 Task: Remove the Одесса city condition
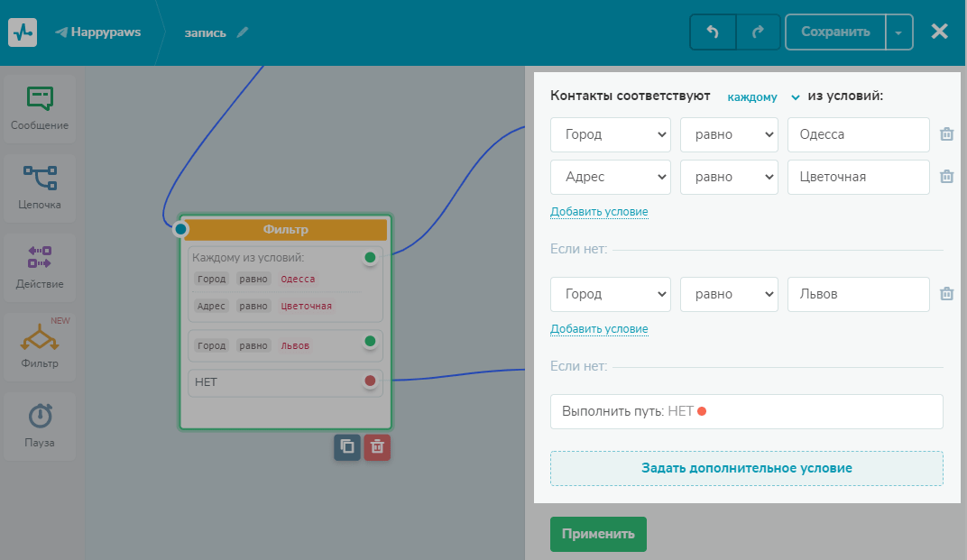[946, 134]
